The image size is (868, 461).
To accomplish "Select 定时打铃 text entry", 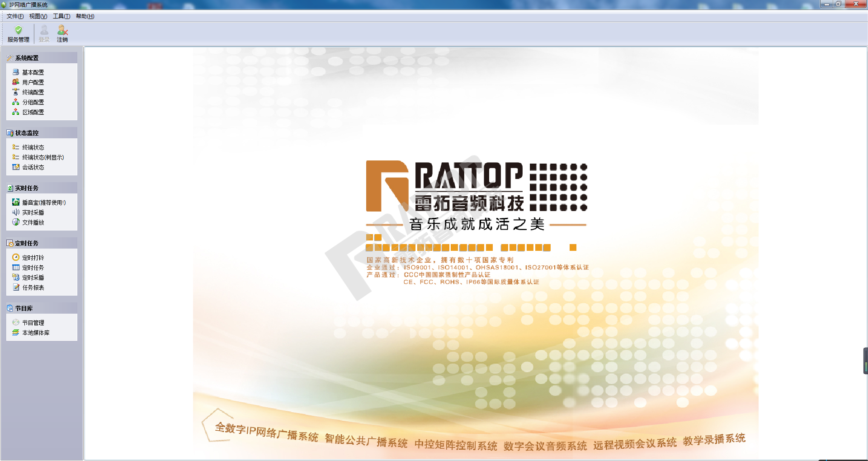I will tap(33, 258).
